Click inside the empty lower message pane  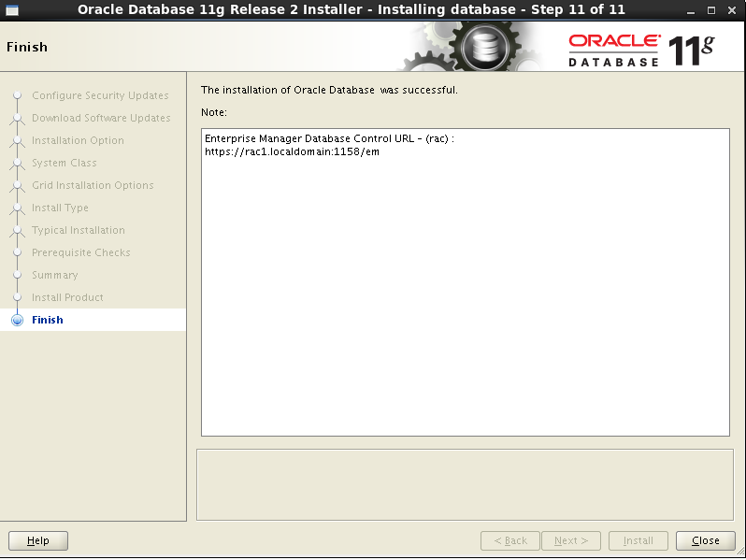coord(465,485)
